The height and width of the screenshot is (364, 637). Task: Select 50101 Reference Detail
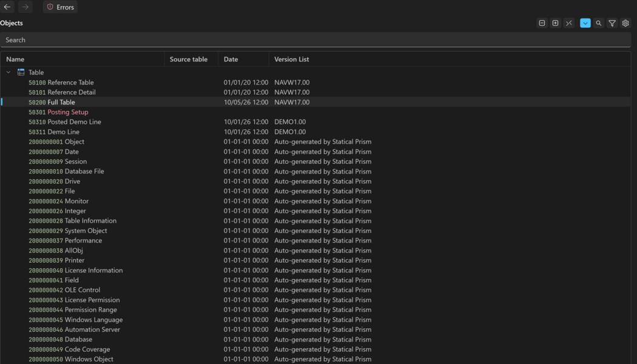pos(62,92)
